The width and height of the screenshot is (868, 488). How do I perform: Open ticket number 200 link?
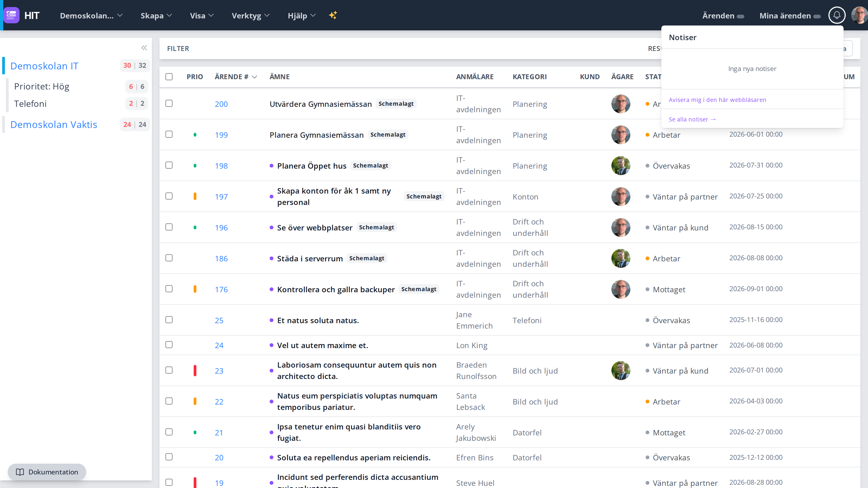[221, 104]
